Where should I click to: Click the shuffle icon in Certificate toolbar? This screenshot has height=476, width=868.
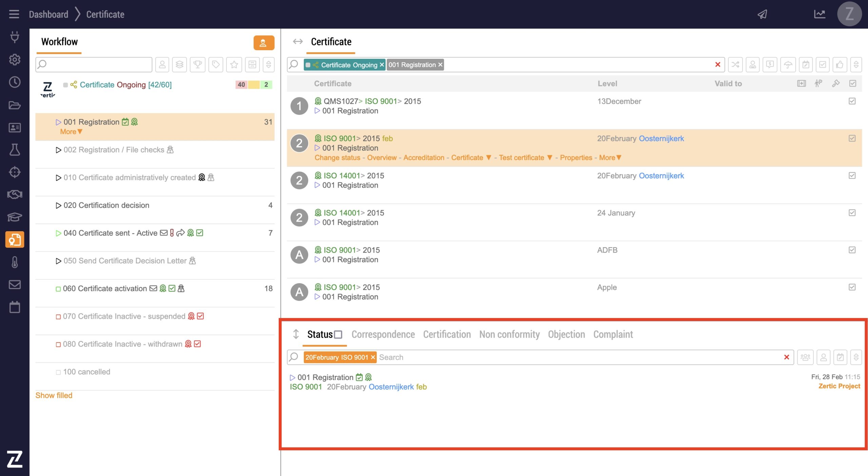point(735,64)
